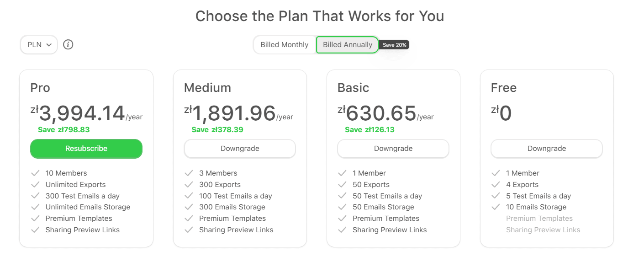The width and height of the screenshot is (644, 262).
Task: Click checkmark beside 100 Test Emails a day
Action: [189, 196]
